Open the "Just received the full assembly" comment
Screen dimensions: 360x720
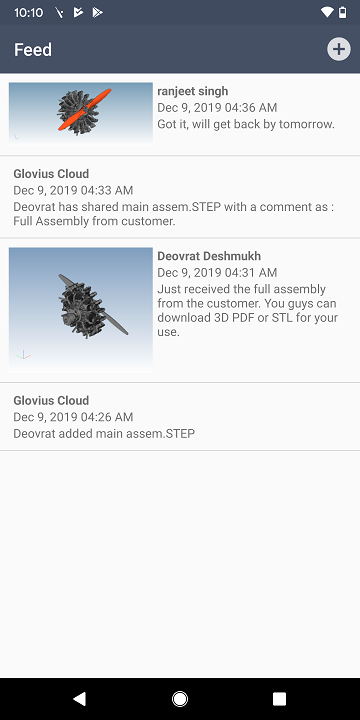[248, 310]
